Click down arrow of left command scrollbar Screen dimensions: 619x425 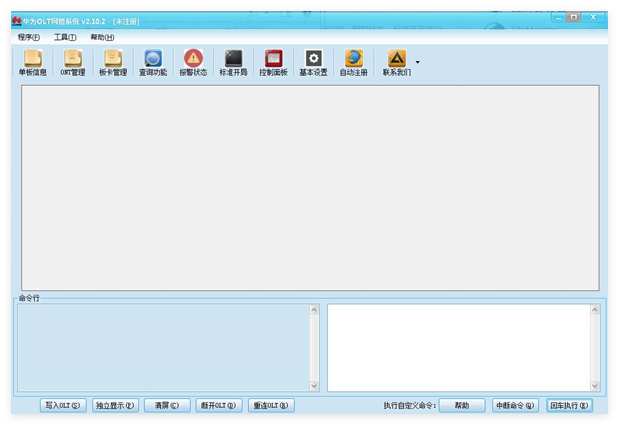[x=314, y=386]
